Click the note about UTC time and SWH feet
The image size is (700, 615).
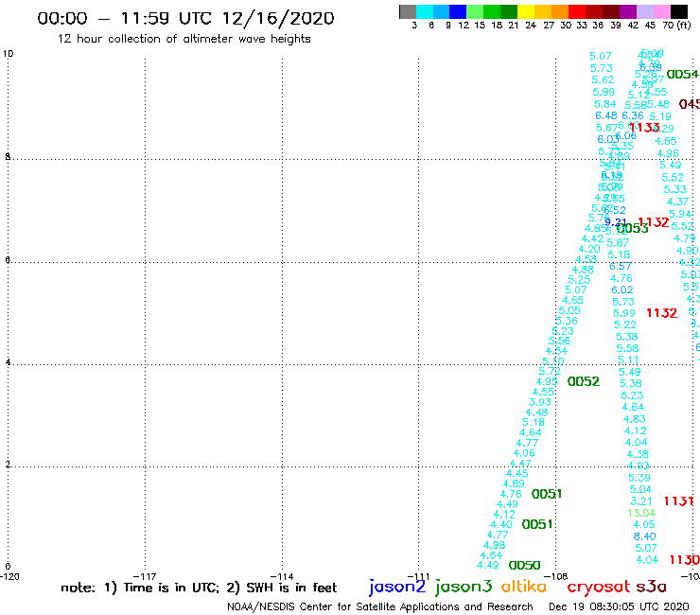(x=199, y=588)
